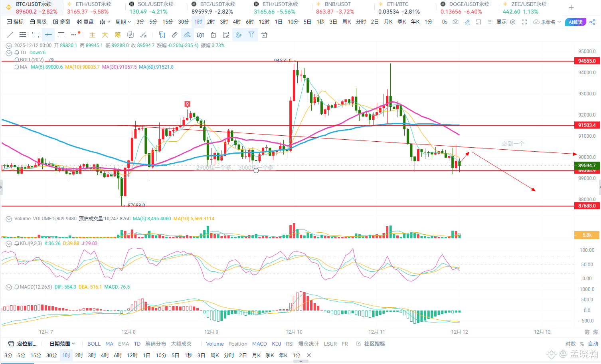This screenshot has width=601, height=364.
Task: Toggle the pen signature drawing mode
Action: (x=187, y=35)
